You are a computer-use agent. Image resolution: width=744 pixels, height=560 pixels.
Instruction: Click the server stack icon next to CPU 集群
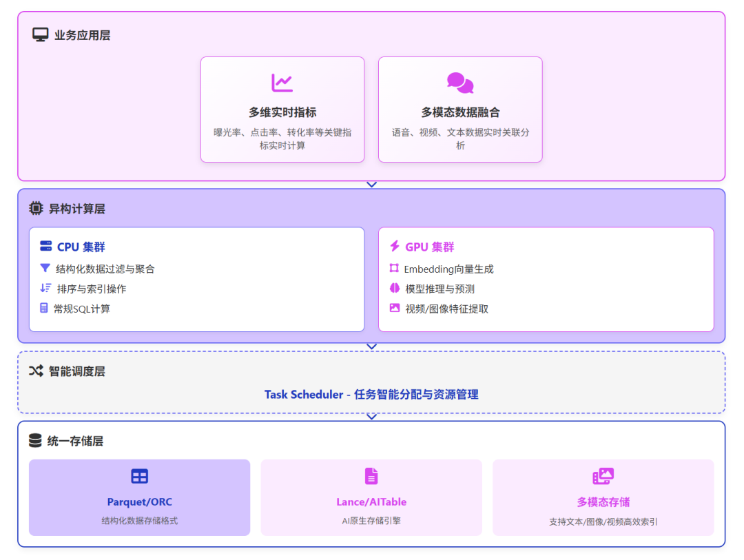point(45,246)
